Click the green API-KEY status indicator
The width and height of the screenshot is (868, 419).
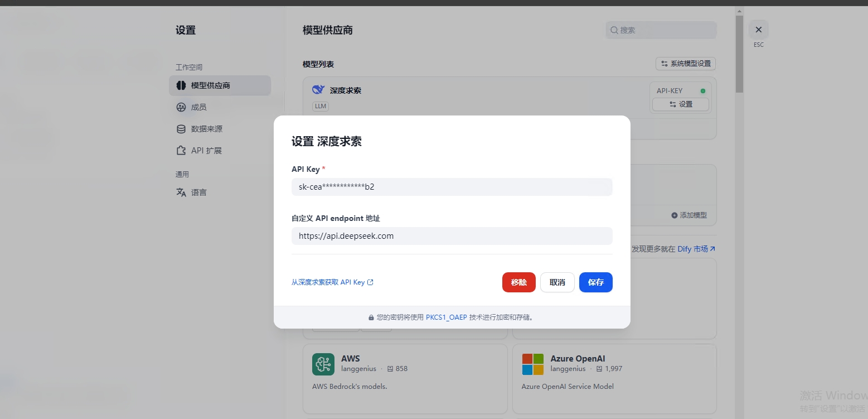coord(703,91)
